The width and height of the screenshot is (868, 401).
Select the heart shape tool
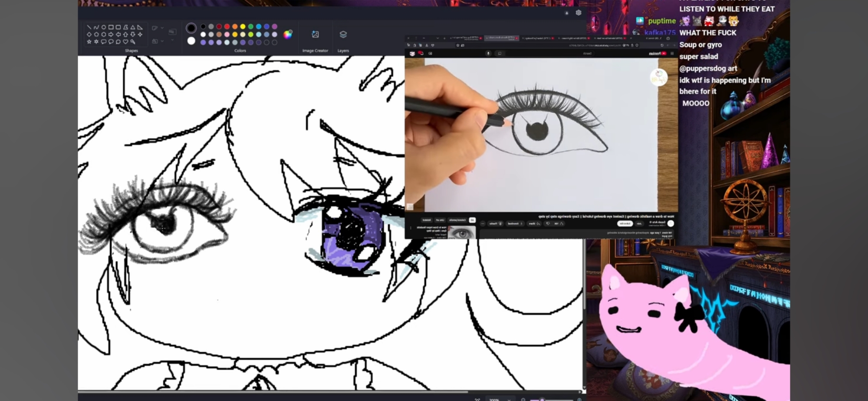coord(125,42)
